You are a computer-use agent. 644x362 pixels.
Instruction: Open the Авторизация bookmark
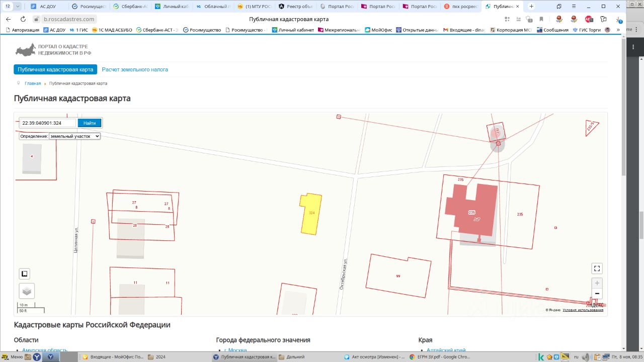point(22,30)
